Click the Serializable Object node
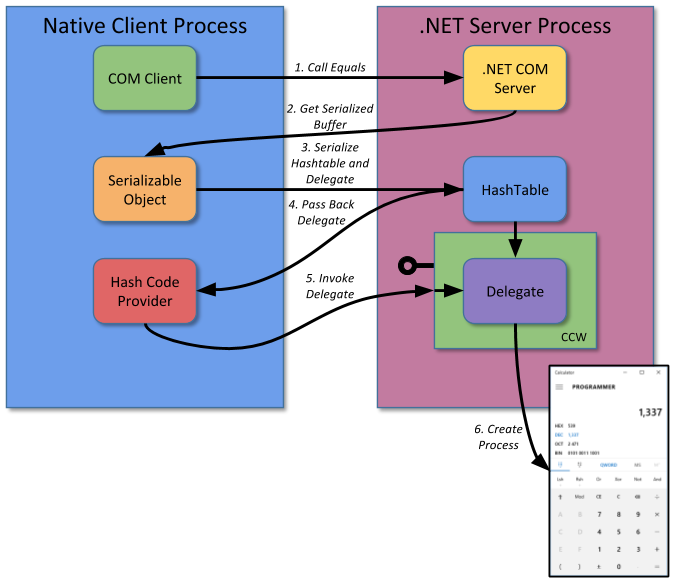Viewport: 678px width, 584px height. [145, 189]
